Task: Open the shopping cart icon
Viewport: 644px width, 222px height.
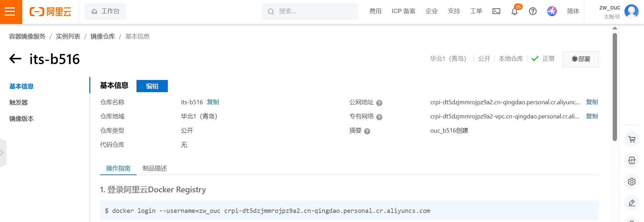Action: [x=632, y=139]
